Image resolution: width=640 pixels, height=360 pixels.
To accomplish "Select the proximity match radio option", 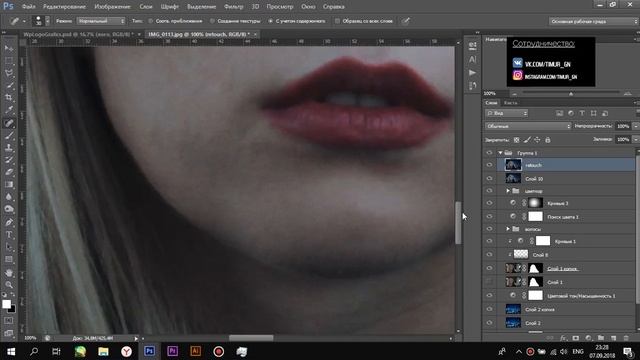I will tap(151, 21).
